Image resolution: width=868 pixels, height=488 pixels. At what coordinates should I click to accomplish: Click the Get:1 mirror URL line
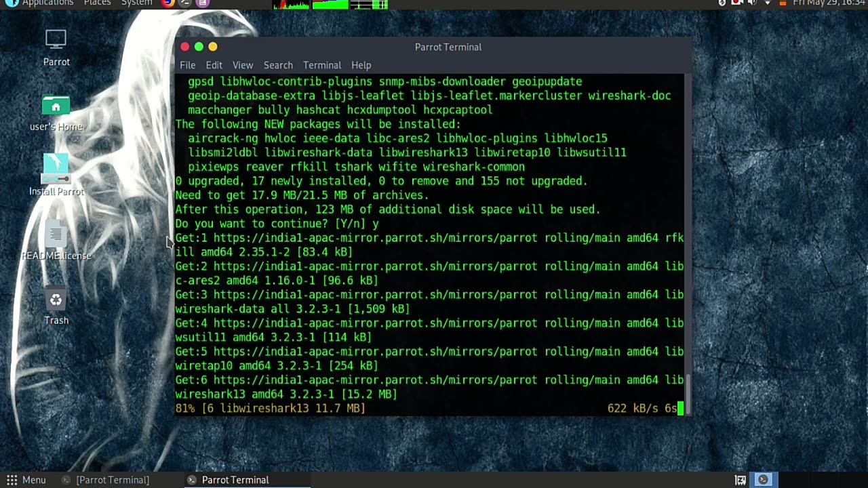[429, 238]
